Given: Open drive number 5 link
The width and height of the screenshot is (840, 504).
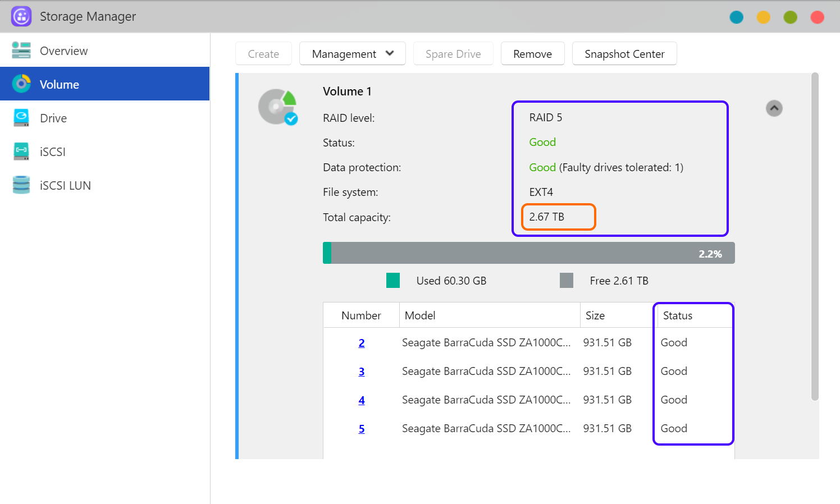Looking at the screenshot, I should [362, 429].
